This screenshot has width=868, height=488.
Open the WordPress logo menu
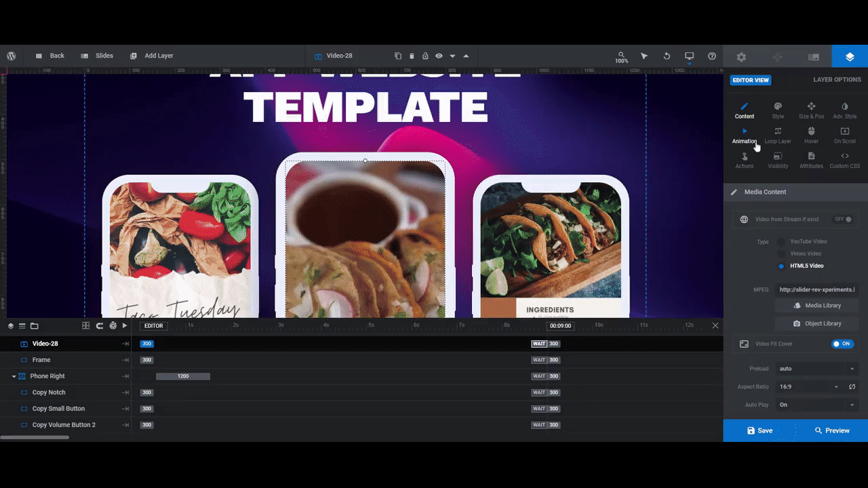(x=12, y=56)
